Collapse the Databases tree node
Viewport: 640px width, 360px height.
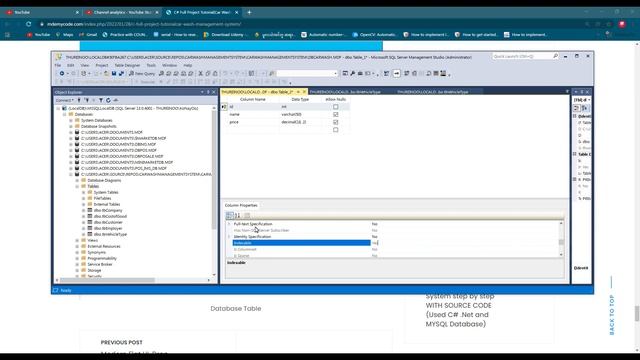(64, 115)
